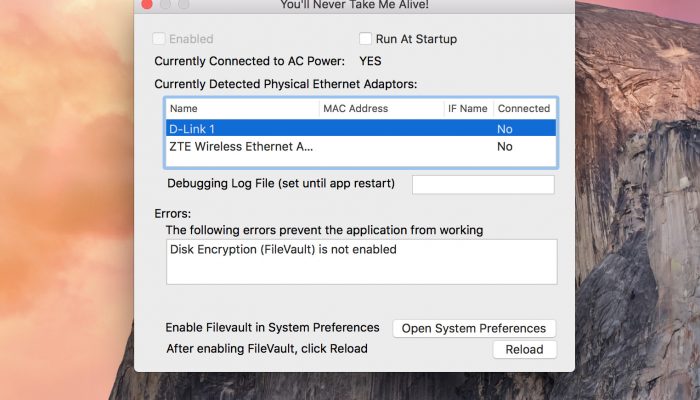Screen dimensions: 700x400
Task: Click the Reload button
Action: point(525,349)
